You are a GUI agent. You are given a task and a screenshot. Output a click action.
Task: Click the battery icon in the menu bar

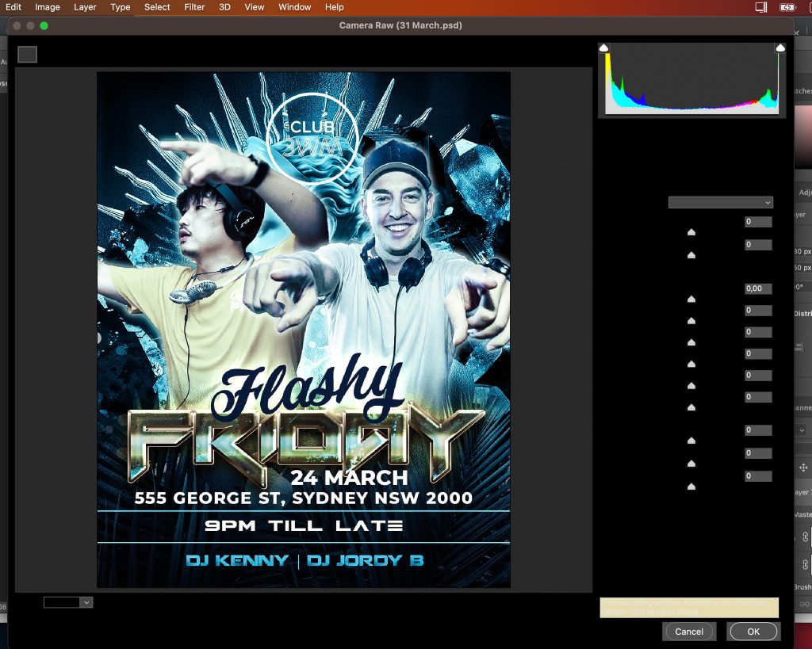pyautogui.click(x=787, y=7)
